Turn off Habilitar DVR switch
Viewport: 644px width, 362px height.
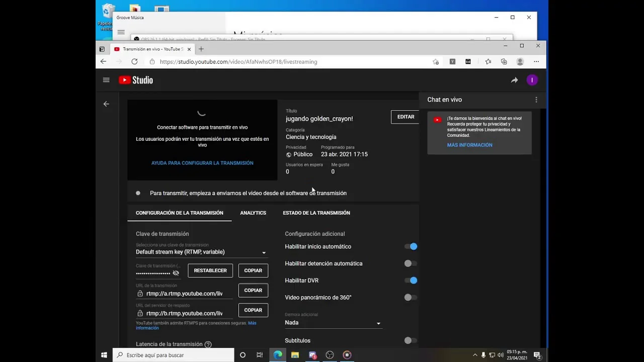[411, 281]
